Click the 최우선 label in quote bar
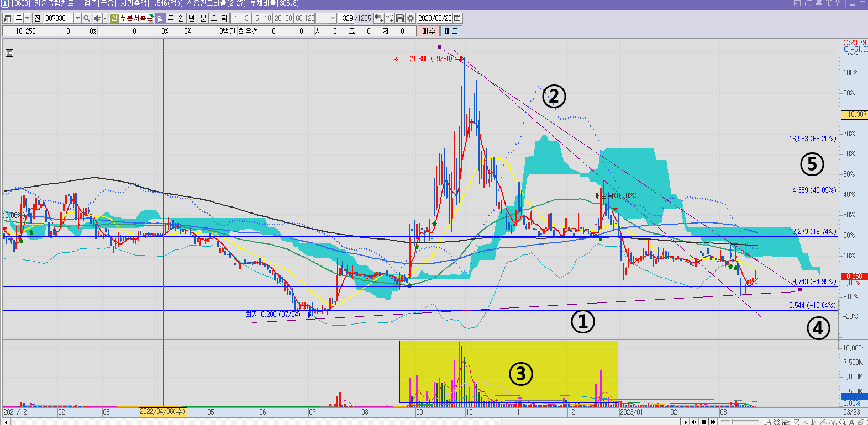Image resolution: width=868 pixels, height=425 pixels. pyautogui.click(x=248, y=31)
